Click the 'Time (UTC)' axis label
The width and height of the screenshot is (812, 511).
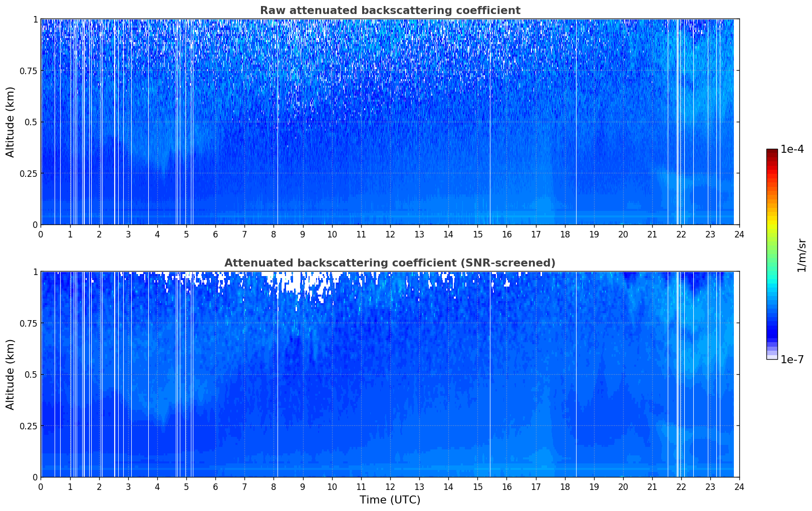(390, 500)
